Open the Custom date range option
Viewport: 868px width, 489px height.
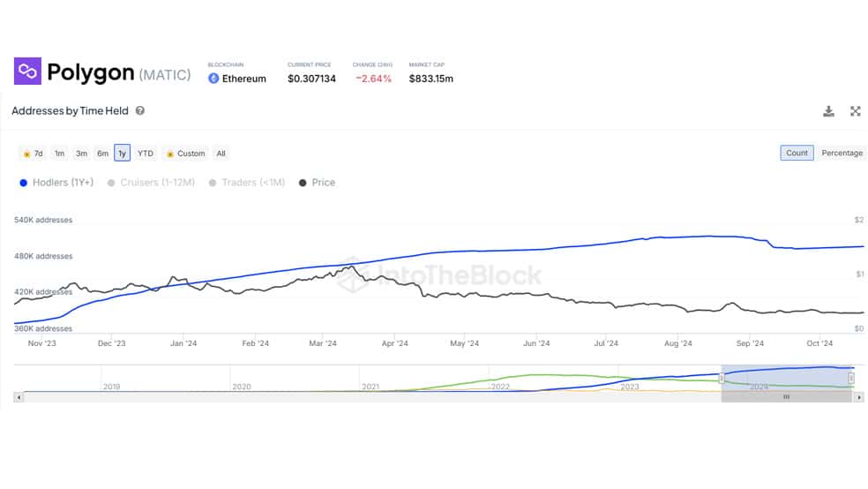coord(186,154)
